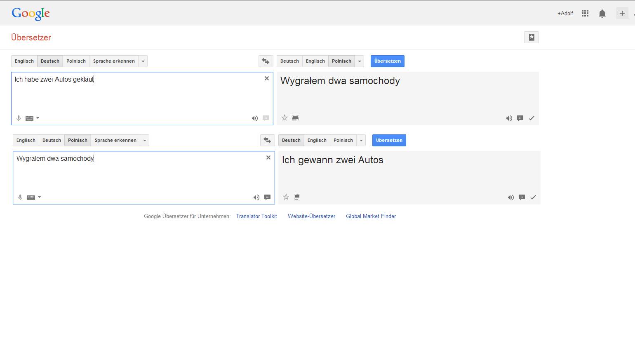Expand upper keyboard input tools arrow
The width and height of the screenshot is (635, 364).
pyautogui.click(x=38, y=118)
